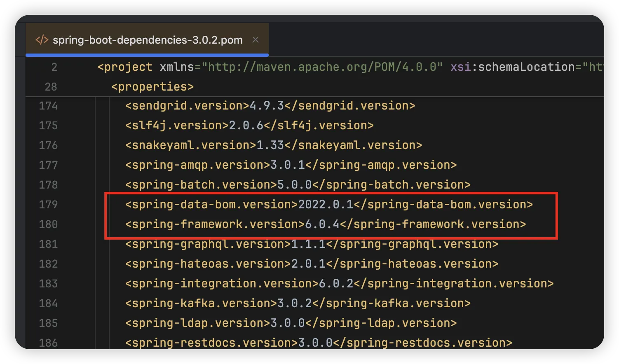Place cursor on spring-framework.version value 6.0.4

[x=322, y=224]
